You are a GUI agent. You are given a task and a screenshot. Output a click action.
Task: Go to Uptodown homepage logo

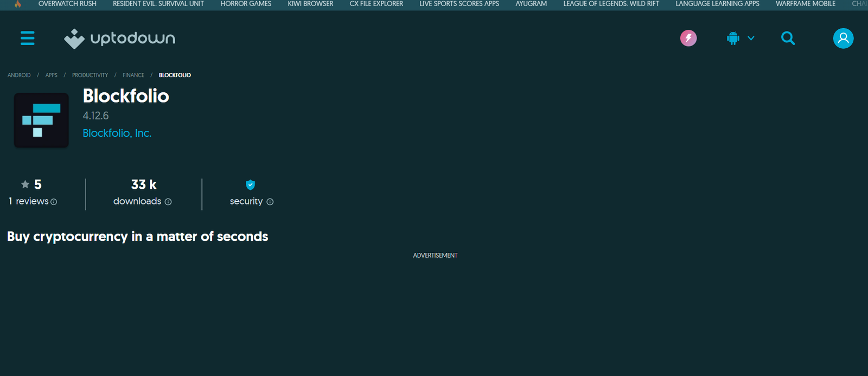click(120, 39)
